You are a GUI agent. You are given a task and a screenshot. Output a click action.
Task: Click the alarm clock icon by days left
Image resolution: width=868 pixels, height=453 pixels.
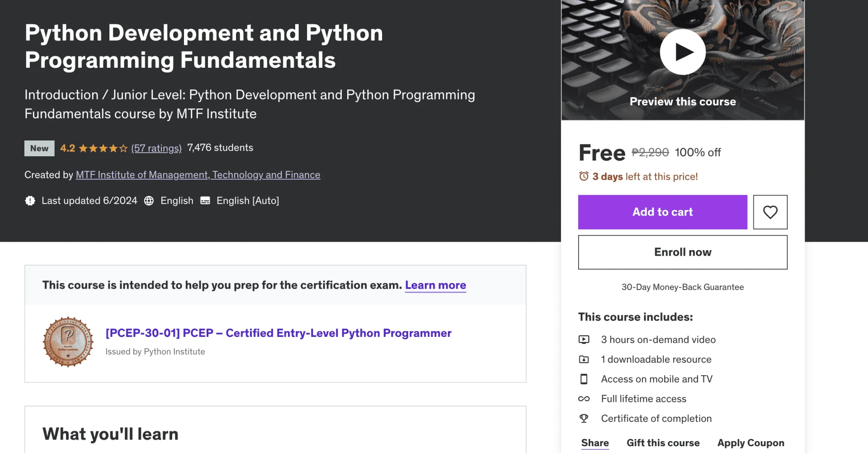pos(584,176)
